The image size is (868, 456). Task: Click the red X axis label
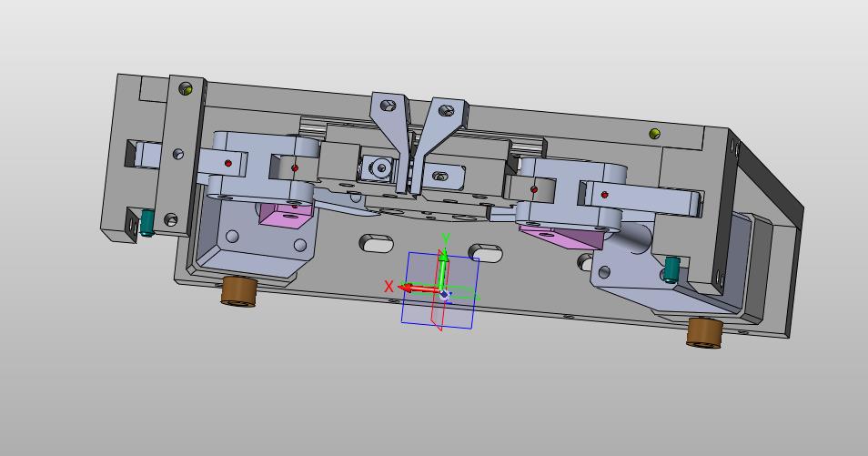pos(389,287)
